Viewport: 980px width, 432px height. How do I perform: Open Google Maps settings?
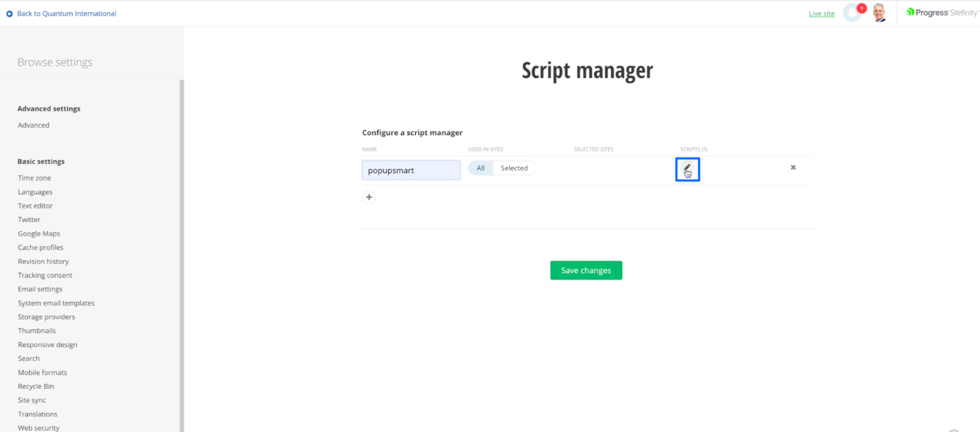tap(39, 234)
